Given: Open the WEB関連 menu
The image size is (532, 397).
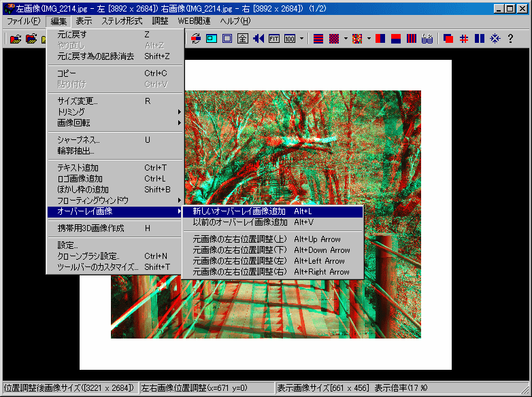Looking at the screenshot, I should 194,21.
